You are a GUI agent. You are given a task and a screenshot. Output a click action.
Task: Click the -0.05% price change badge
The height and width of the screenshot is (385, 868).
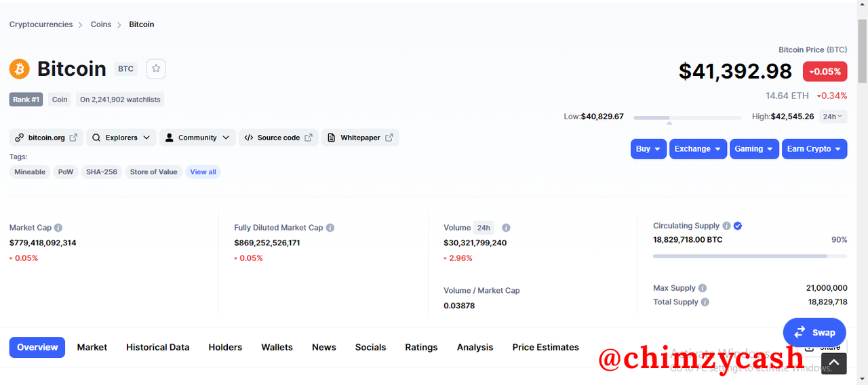(x=825, y=72)
